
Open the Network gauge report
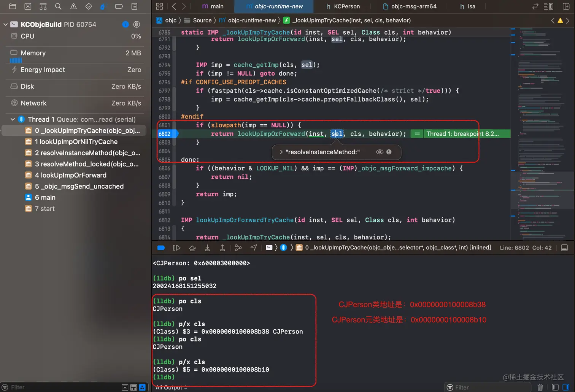coord(75,103)
